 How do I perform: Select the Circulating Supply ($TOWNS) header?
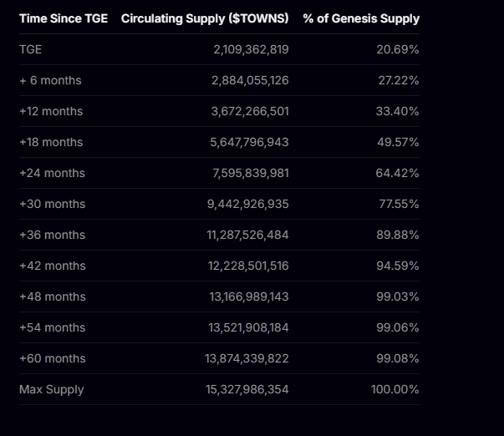205,18
